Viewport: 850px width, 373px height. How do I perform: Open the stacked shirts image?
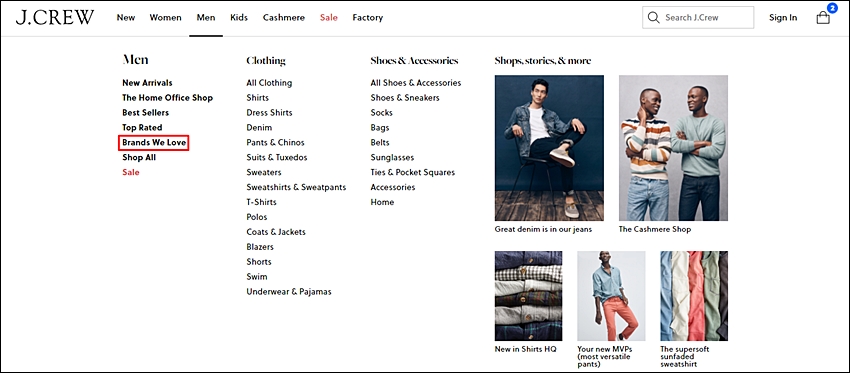coord(529,295)
